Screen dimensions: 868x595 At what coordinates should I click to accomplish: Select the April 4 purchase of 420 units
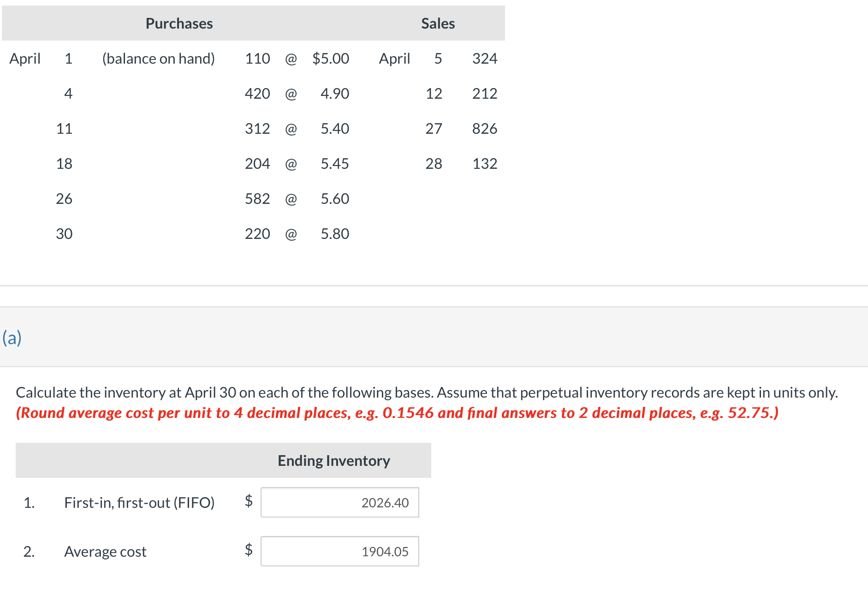(257, 94)
